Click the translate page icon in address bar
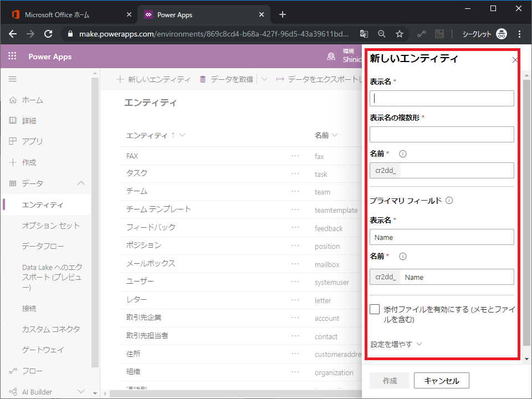This screenshot has width=532, height=399. (x=364, y=34)
